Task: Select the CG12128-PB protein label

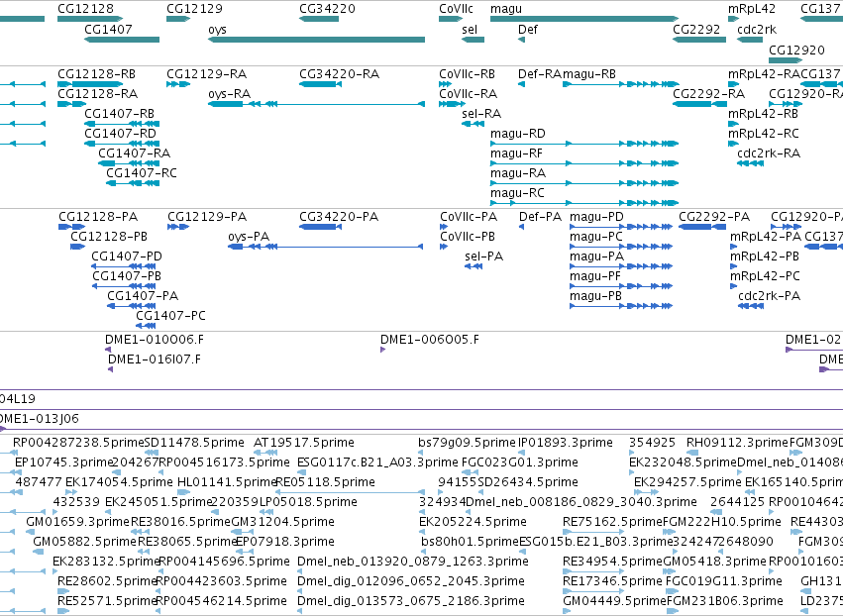Action: pyautogui.click(x=109, y=237)
